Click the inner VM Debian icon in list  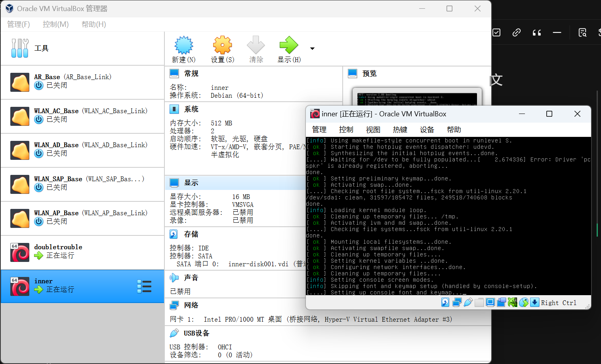click(20, 286)
